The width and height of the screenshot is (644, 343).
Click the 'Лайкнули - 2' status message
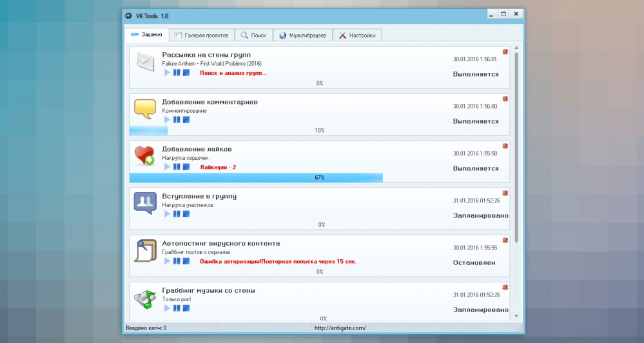(x=218, y=167)
